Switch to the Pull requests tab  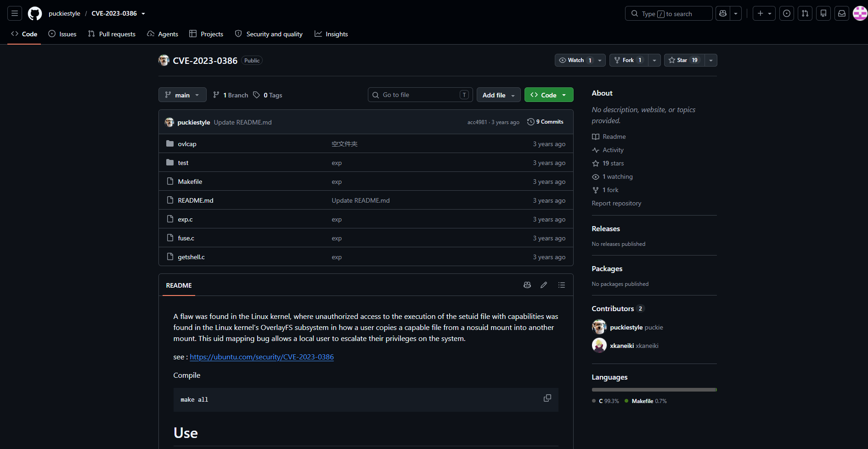coord(112,34)
